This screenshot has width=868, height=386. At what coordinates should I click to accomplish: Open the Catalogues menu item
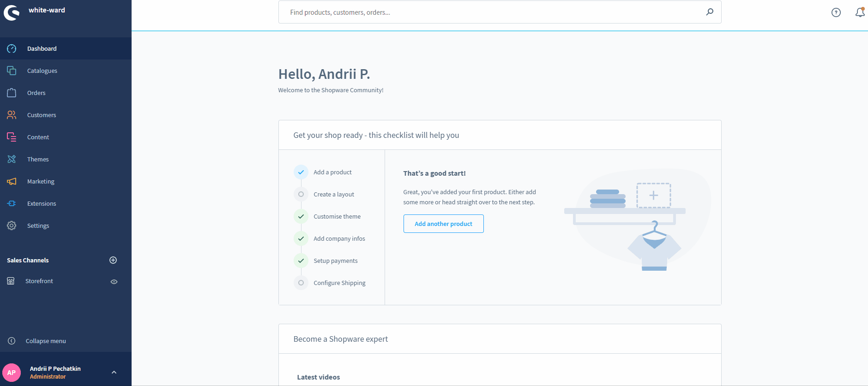pos(66,71)
